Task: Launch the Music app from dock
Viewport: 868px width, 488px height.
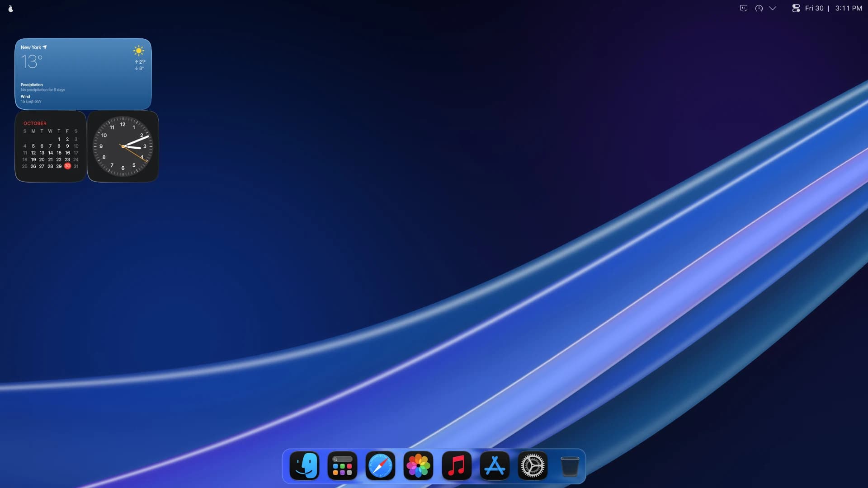Action: [457, 466]
